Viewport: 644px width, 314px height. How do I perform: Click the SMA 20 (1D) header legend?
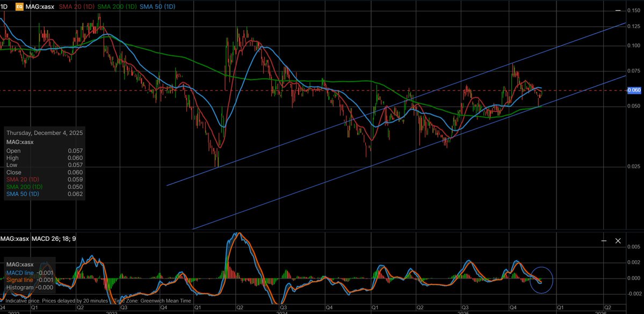point(77,7)
